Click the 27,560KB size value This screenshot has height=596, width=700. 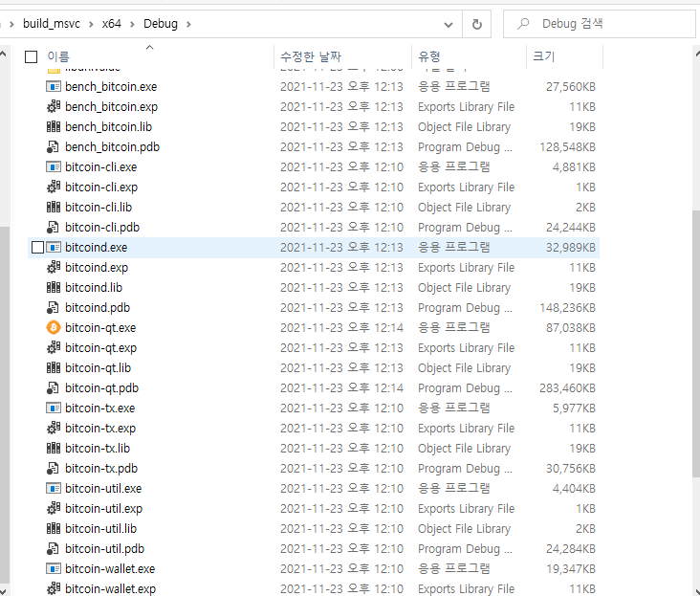click(x=571, y=87)
